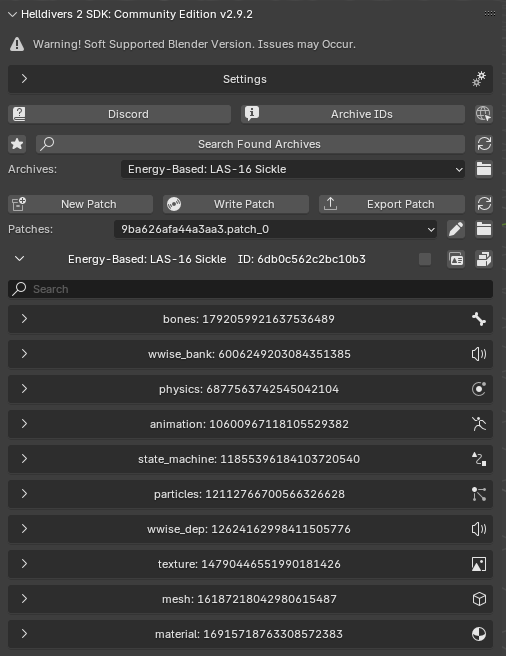Viewport: 506px width, 656px height.
Task: Click folder icon beside Archives dropdown
Action: click(484, 169)
